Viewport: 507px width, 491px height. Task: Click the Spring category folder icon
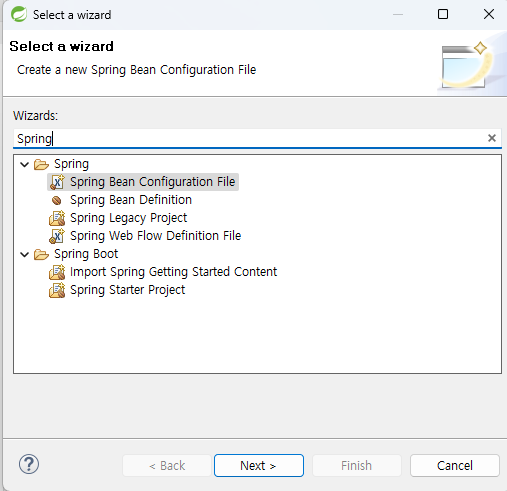pyautogui.click(x=41, y=164)
